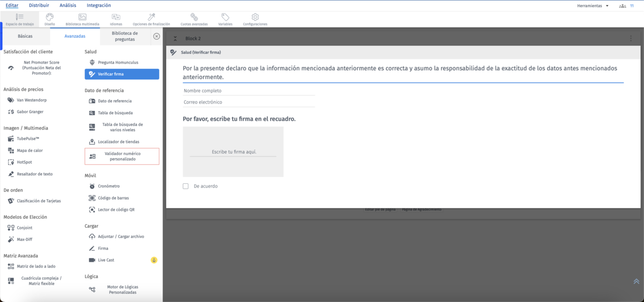Click the Salud (Verificar firma) header label
This screenshot has height=302, width=644.
pyautogui.click(x=201, y=53)
